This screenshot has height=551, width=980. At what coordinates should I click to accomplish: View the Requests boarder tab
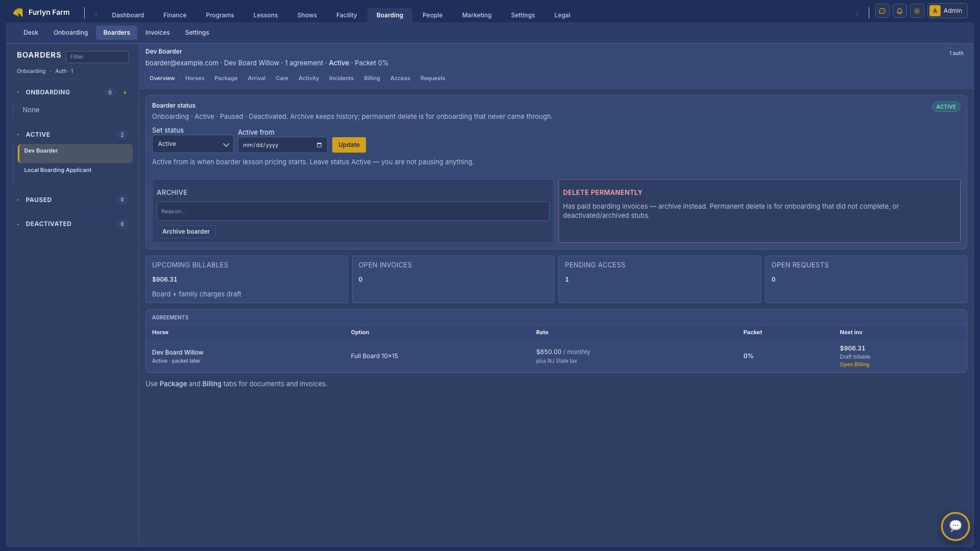(x=432, y=78)
